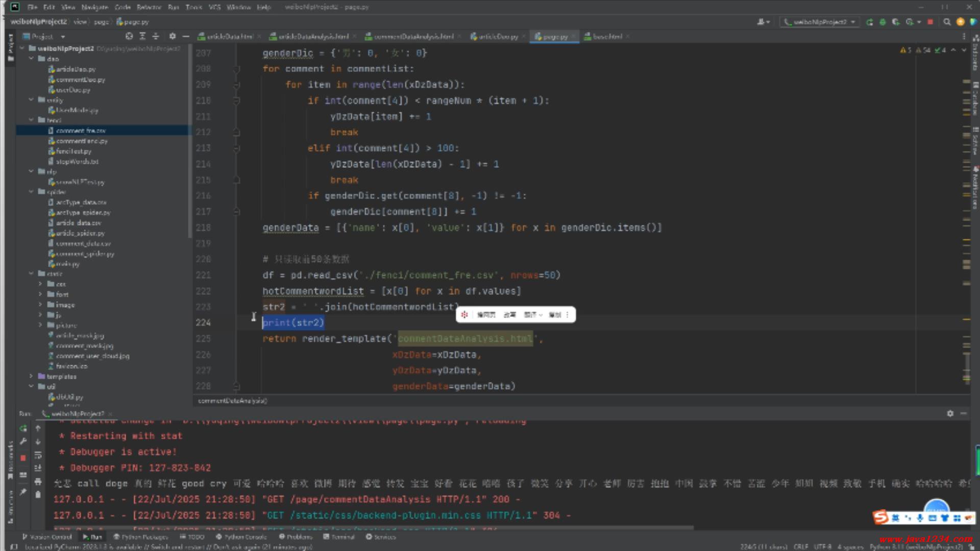Click the editor vertical scrollbar marker strip
Image resolution: width=980 pixels, height=551 pixels.
point(966,204)
